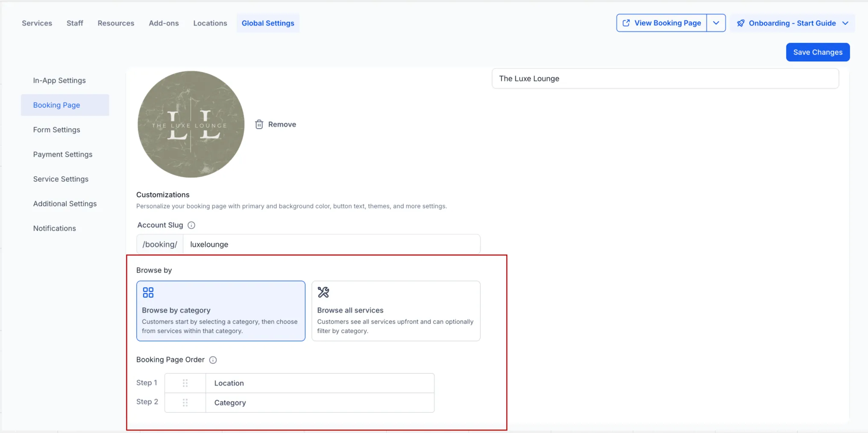Click the Booking Page Order info icon
Viewport: 868px width, 433px height.
point(213,360)
